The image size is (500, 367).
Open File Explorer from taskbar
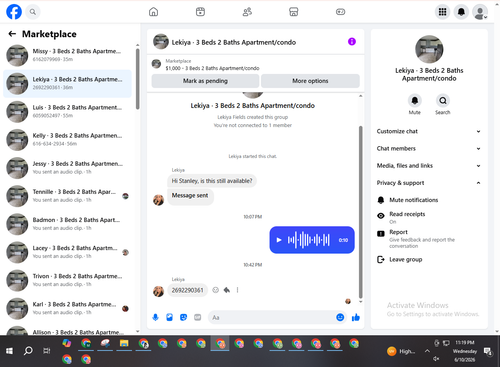[x=124, y=343]
